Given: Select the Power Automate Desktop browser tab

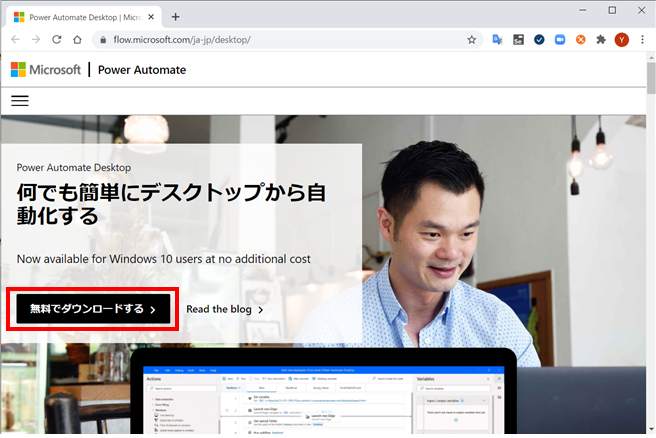Looking at the screenshot, I should click(x=84, y=17).
